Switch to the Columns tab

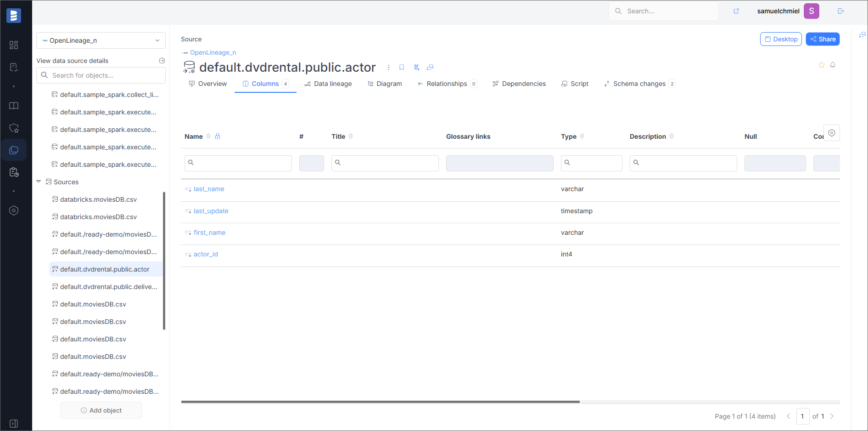tap(265, 84)
